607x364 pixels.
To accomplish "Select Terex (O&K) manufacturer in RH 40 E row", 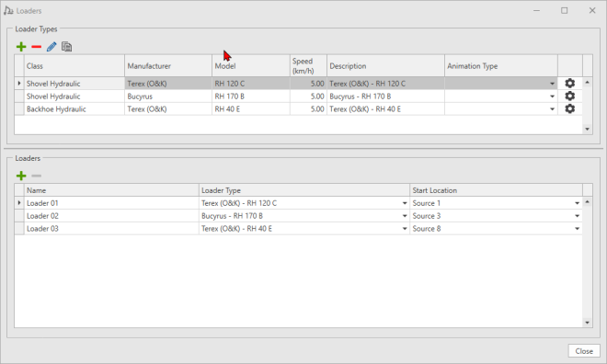I will click(168, 109).
